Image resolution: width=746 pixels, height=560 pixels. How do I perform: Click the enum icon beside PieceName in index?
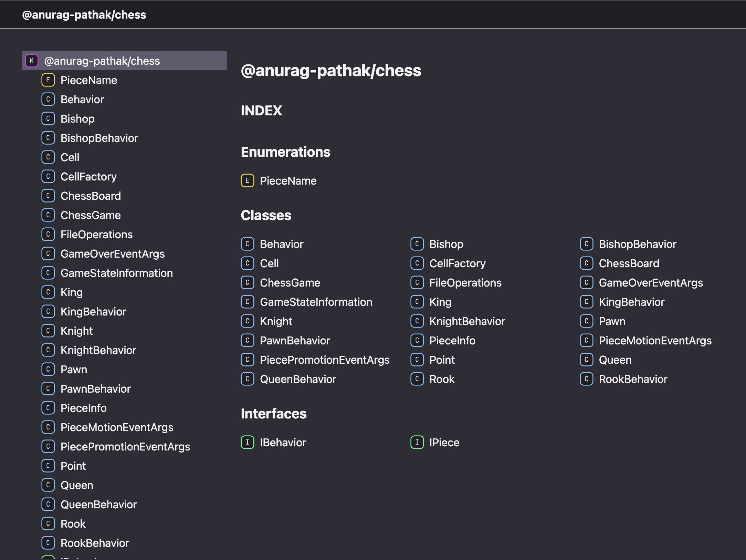click(x=247, y=181)
